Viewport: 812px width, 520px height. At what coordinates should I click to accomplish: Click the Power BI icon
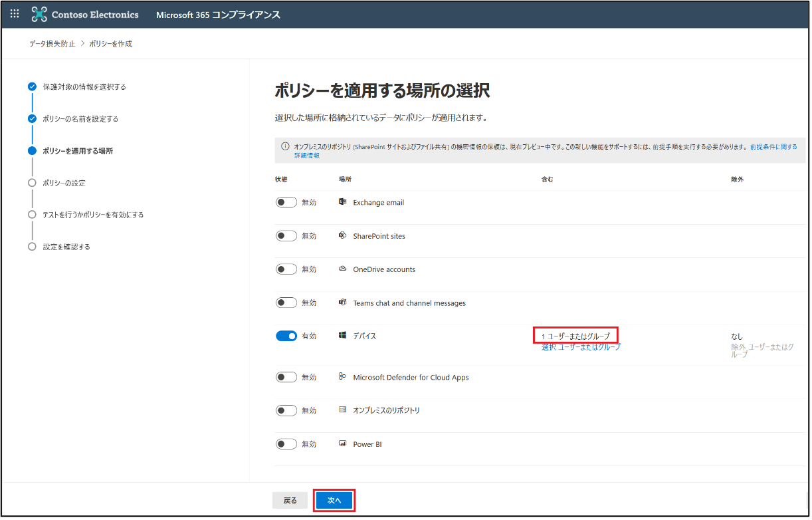(x=343, y=443)
